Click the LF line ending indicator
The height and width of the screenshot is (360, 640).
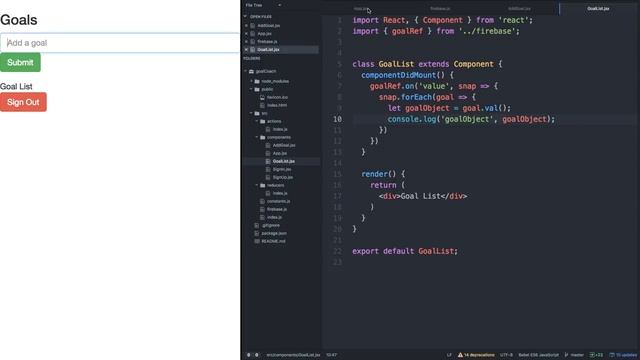point(449,355)
